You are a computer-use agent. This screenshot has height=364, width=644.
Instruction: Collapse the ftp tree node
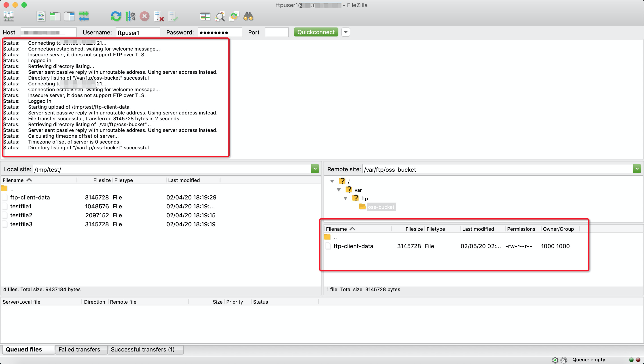(345, 198)
